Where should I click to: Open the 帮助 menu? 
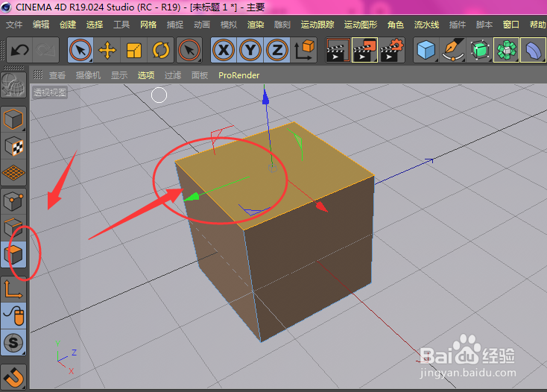click(x=537, y=25)
